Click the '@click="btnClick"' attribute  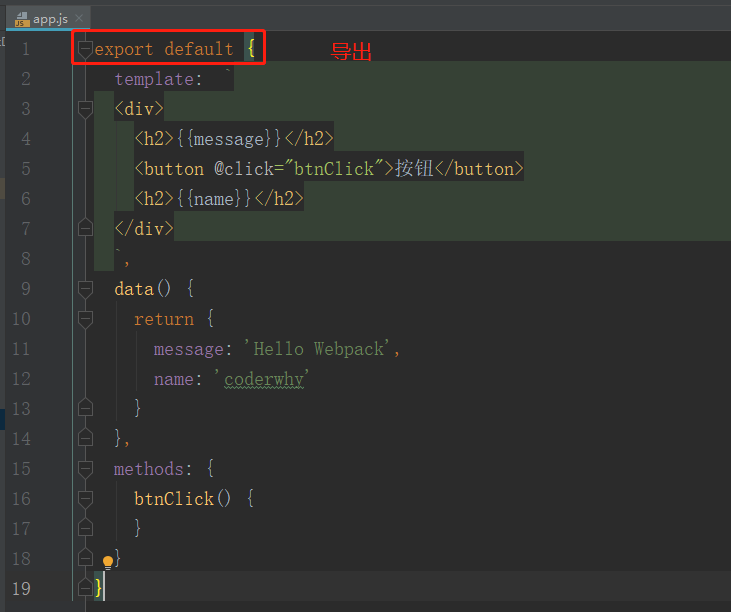[298, 169]
